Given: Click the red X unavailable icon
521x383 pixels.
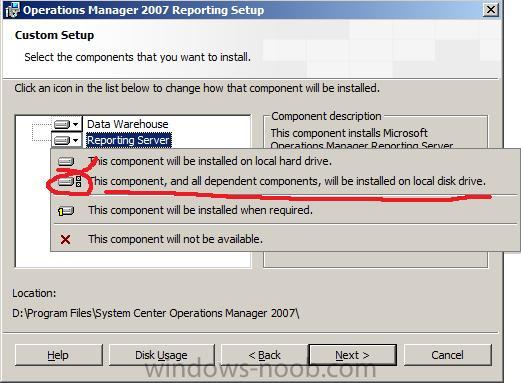Looking at the screenshot, I should pos(65,239).
